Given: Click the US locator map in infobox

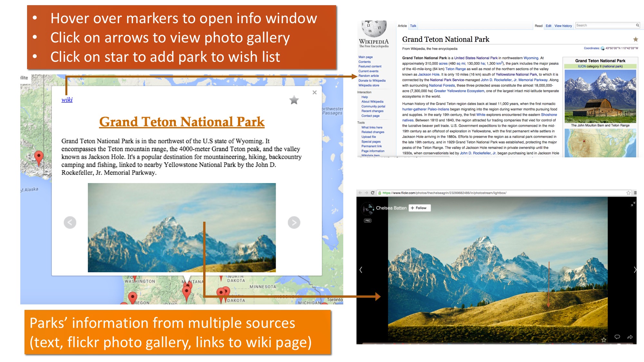Looking at the screenshot, I should point(600,143).
